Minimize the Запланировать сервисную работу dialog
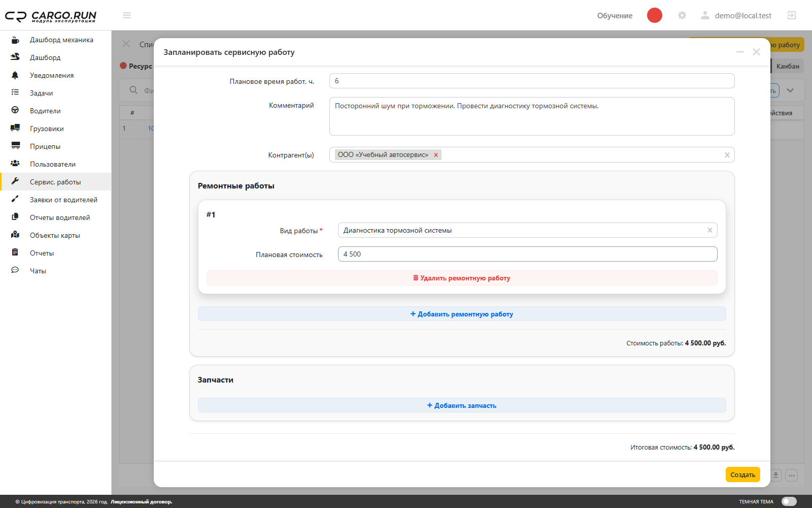This screenshot has height=508, width=812. [x=740, y=52]
